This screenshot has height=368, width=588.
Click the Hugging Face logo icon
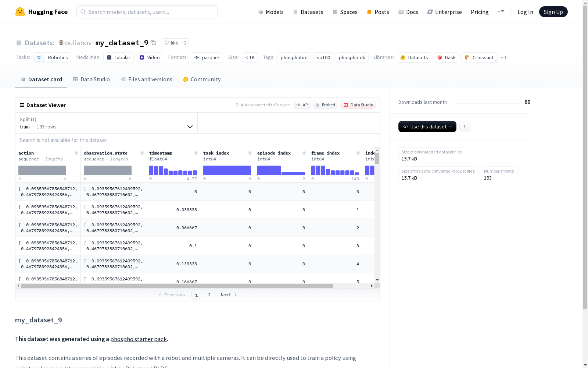pos(20,12)
